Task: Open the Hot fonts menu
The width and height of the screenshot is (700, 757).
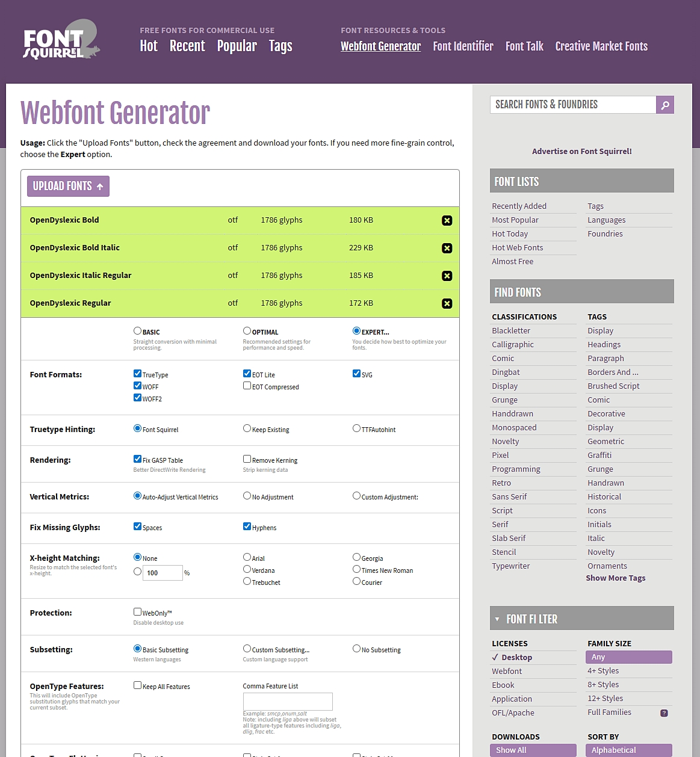Action: [x=149, y=46]
